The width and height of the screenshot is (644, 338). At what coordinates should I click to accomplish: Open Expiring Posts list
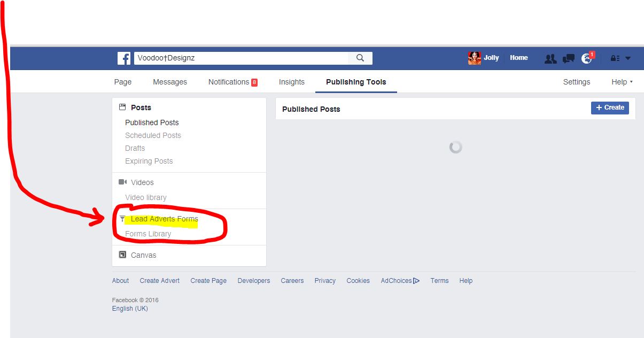tap(149, 161)
